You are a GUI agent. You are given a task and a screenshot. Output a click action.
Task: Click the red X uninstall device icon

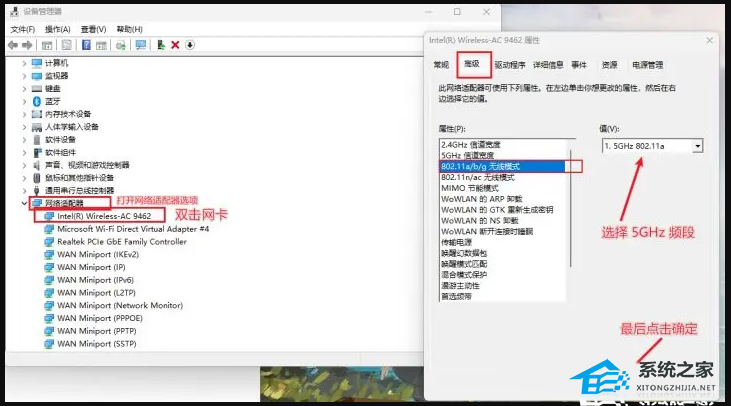click(175, 45)
